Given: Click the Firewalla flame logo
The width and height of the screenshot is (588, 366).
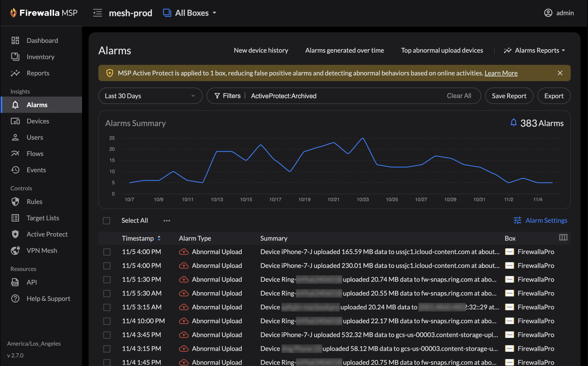Looking at the screenshot, I should (13, 13).
